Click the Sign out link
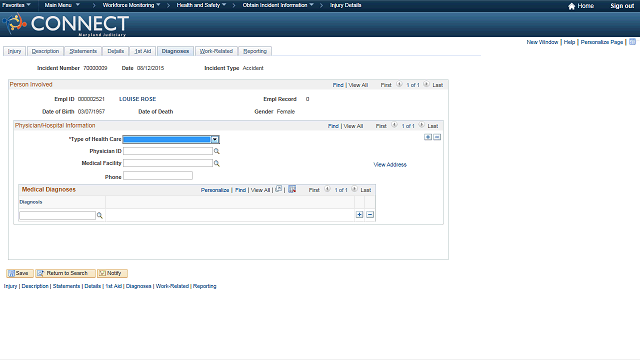Screen dimensions: 640x360 tap(622, 6)
